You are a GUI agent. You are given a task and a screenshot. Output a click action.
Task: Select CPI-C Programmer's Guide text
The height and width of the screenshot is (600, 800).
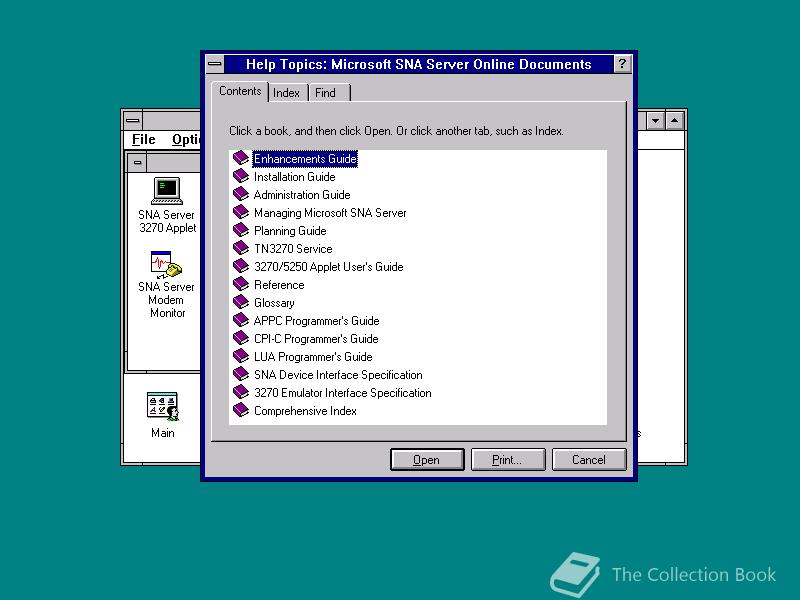click(316, 339)
